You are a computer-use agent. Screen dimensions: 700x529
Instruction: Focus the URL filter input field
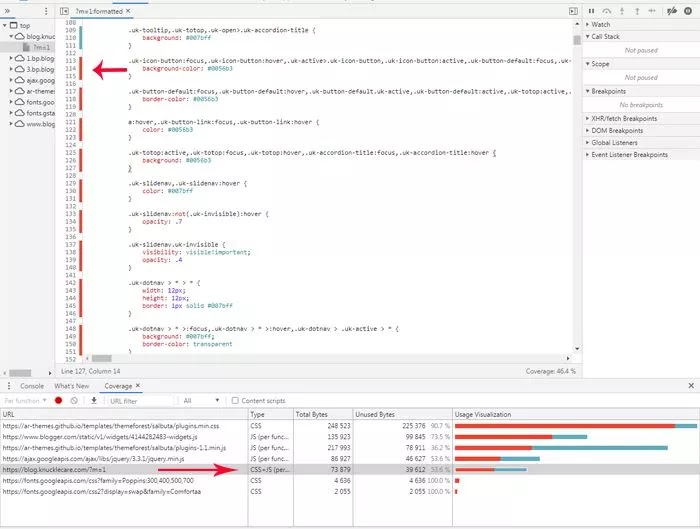140,401
